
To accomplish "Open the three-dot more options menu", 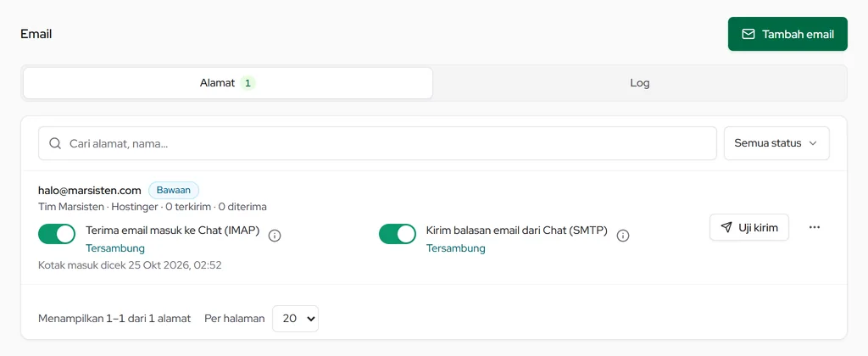I will [x=815, y=227].
